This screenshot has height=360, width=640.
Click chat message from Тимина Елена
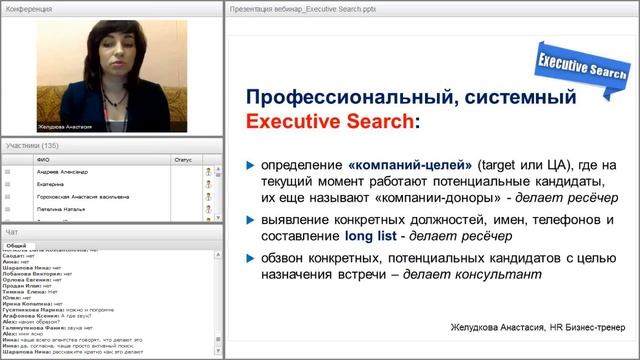coord(30,292)
